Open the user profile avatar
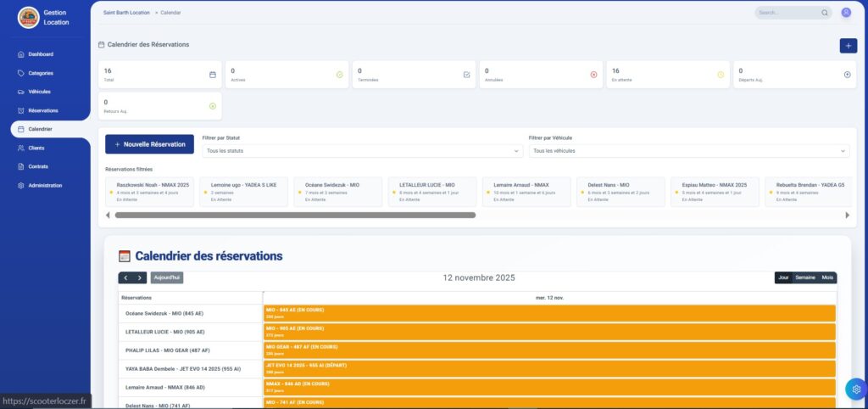Image resolution: width=868 pixels, height=409 pixels. click(846, 13)
